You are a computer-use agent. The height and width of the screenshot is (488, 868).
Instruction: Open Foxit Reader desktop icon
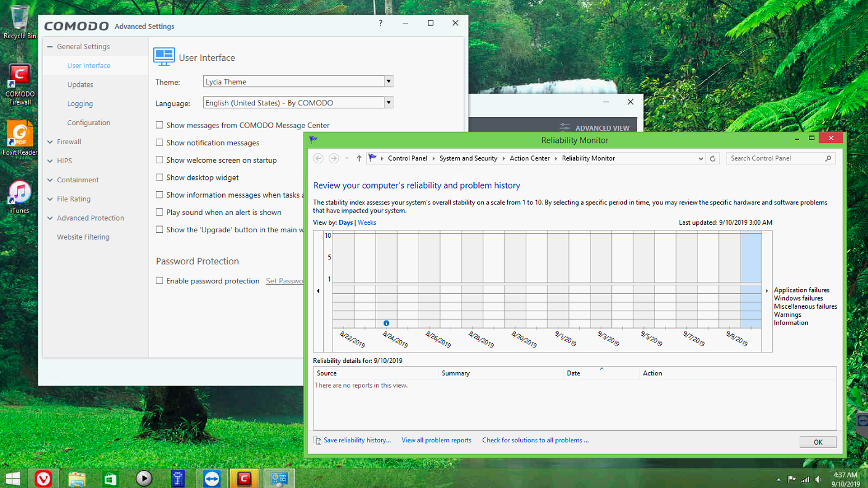coord(20,134)
